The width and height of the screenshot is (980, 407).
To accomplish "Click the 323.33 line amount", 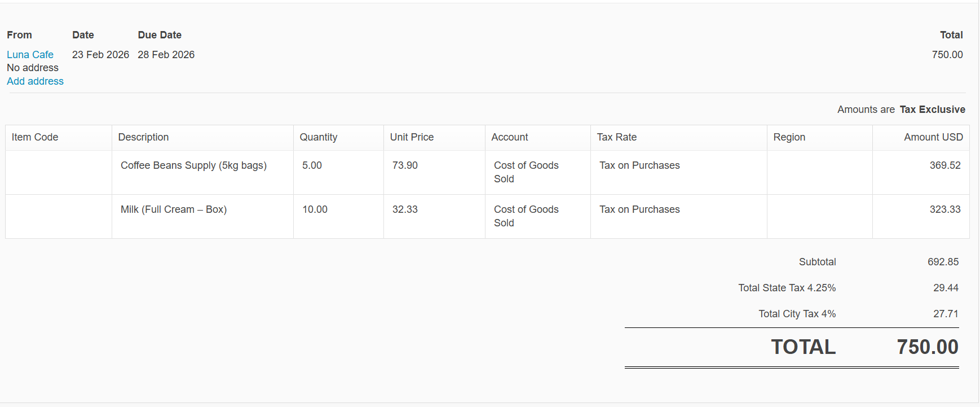I will point(944,209).
